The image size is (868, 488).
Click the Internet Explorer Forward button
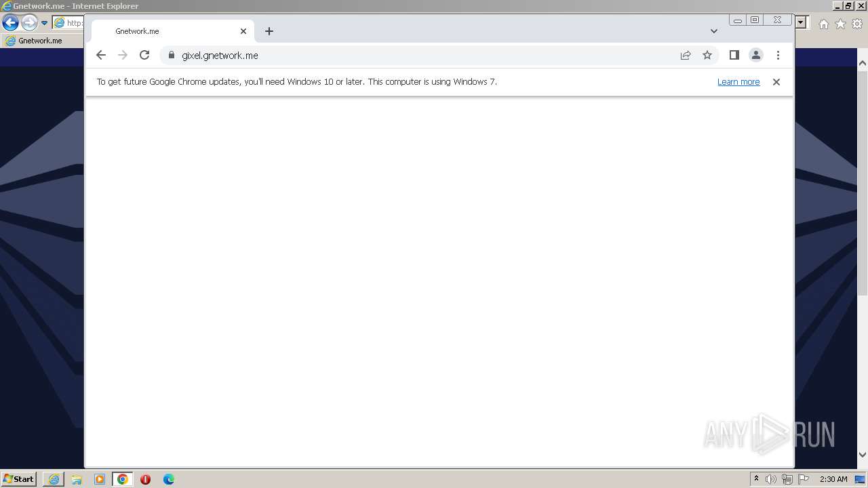(29, 23)
